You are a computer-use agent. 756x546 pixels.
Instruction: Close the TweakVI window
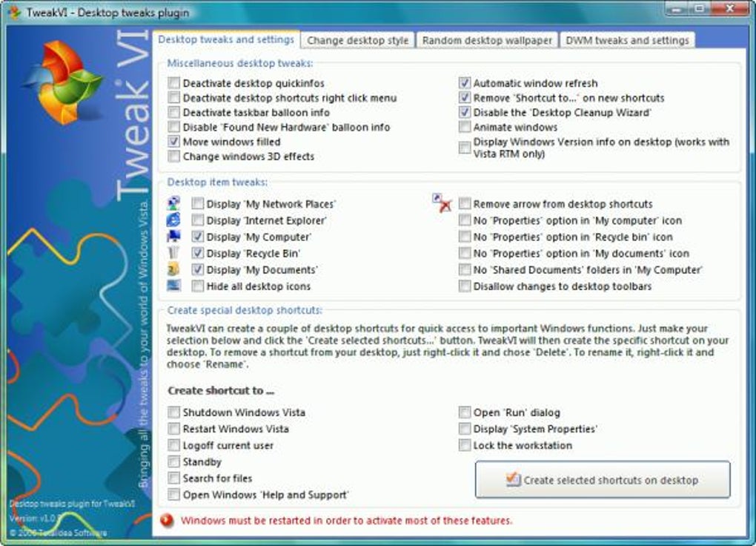coord(730,8)
